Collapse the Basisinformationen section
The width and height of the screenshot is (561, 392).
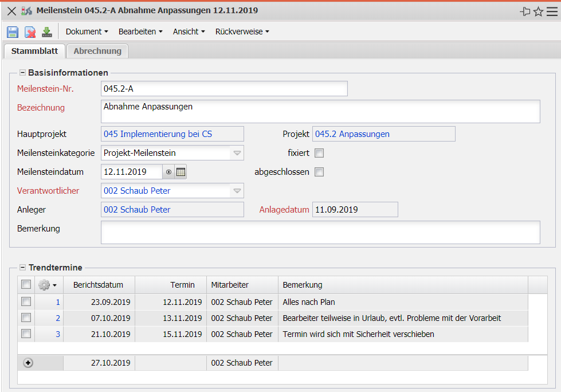click(22, 73)
